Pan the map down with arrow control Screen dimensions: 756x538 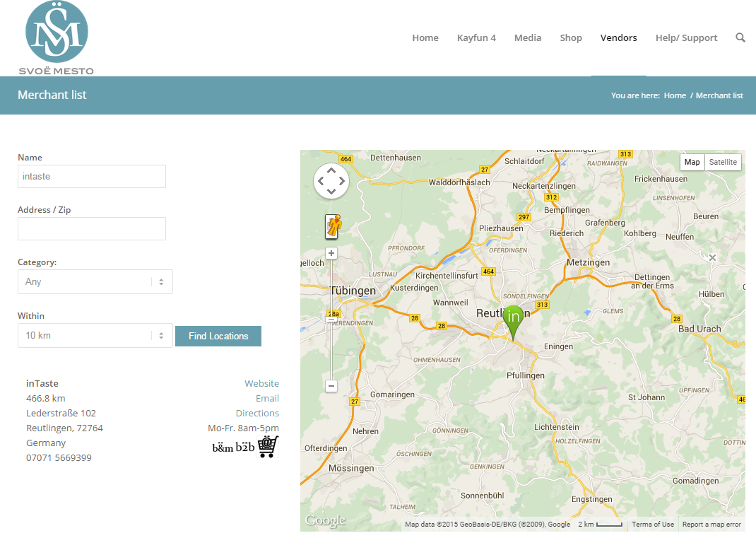click(x=331, y=192)
